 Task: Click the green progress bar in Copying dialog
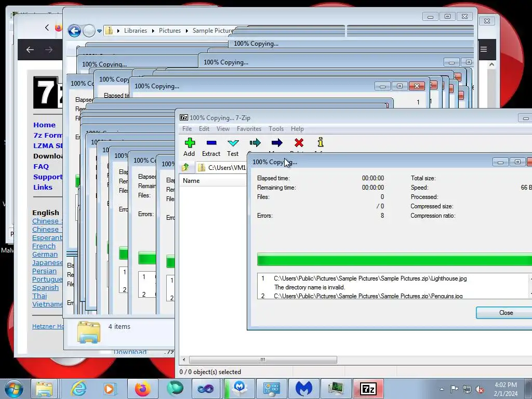point(394,259)
